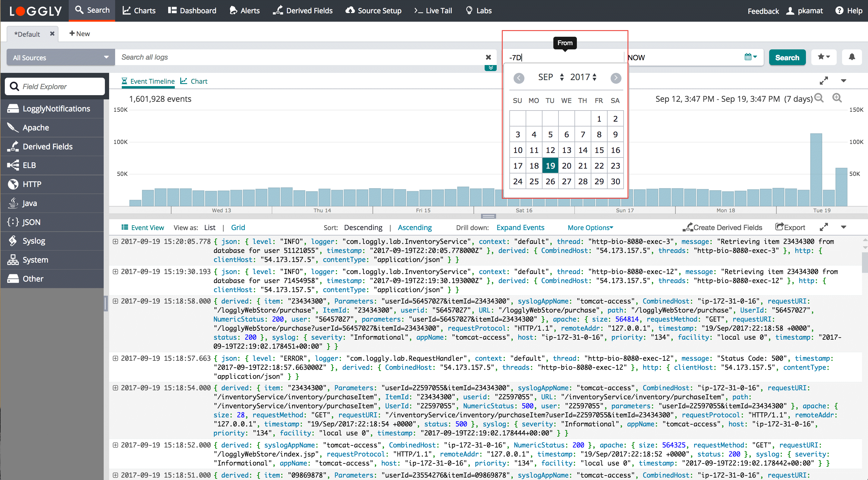The width and height of the screenshot is (868, 480).
Task: Go to next month in calendar
Action: click(x=616, y=78)
